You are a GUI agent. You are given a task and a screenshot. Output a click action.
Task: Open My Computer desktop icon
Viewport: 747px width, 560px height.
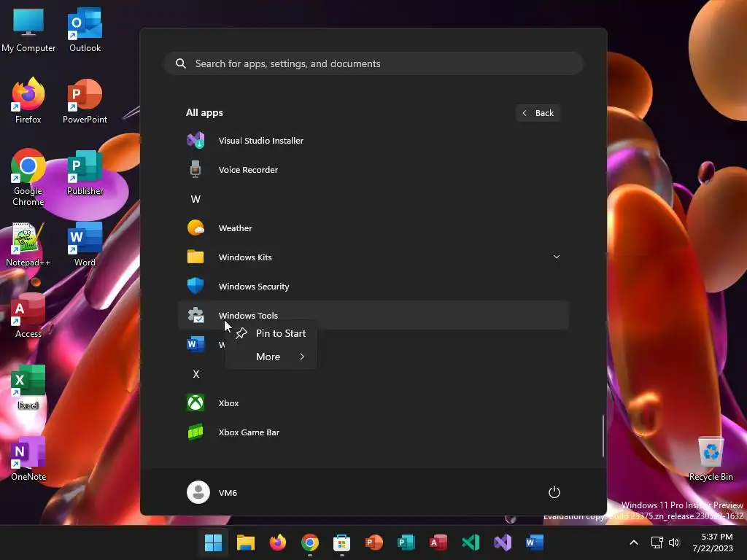coord(28,31)
